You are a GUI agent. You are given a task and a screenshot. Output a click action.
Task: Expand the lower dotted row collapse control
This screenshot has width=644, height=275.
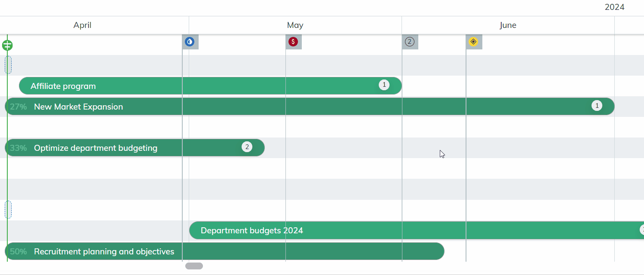point(8,210)
